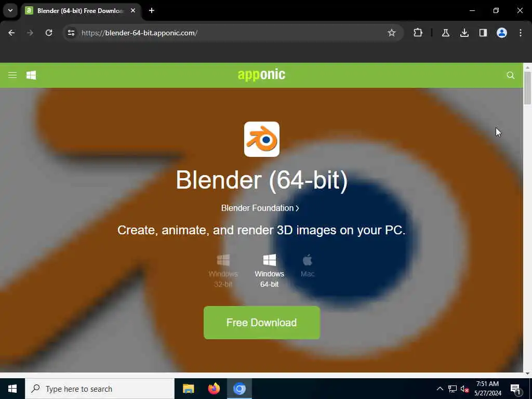Click the page vertical scrollbar thumb

527,88
